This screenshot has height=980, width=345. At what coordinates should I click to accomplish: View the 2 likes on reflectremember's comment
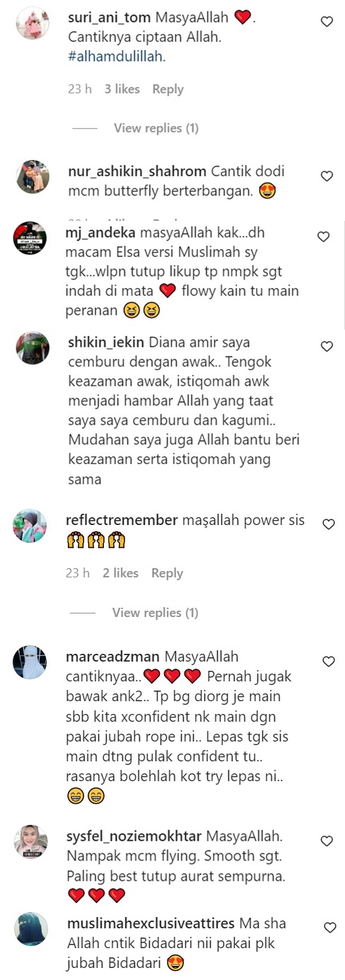coord(121,573)
